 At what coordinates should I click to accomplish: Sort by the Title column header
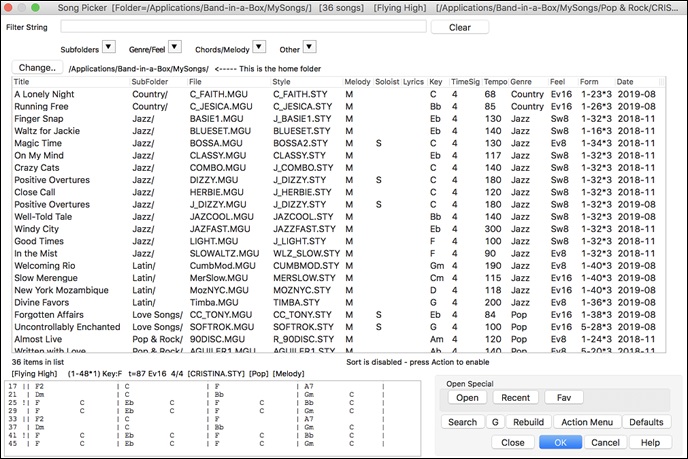[71, 82]
